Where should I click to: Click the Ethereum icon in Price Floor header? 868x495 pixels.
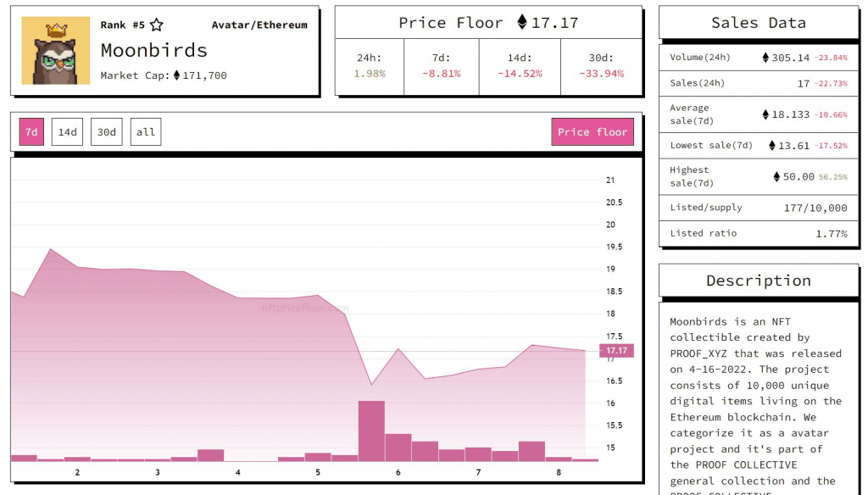[x=522, y=22]
